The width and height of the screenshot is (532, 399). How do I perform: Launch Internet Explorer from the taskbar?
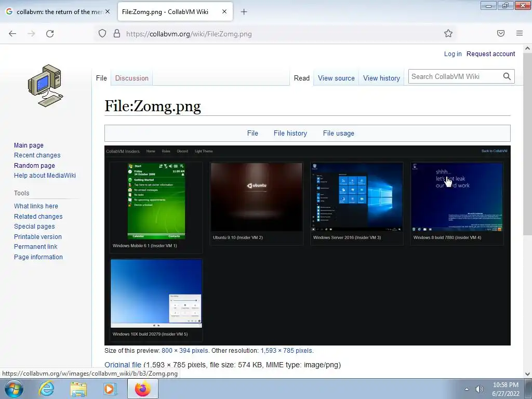point(46,389)
